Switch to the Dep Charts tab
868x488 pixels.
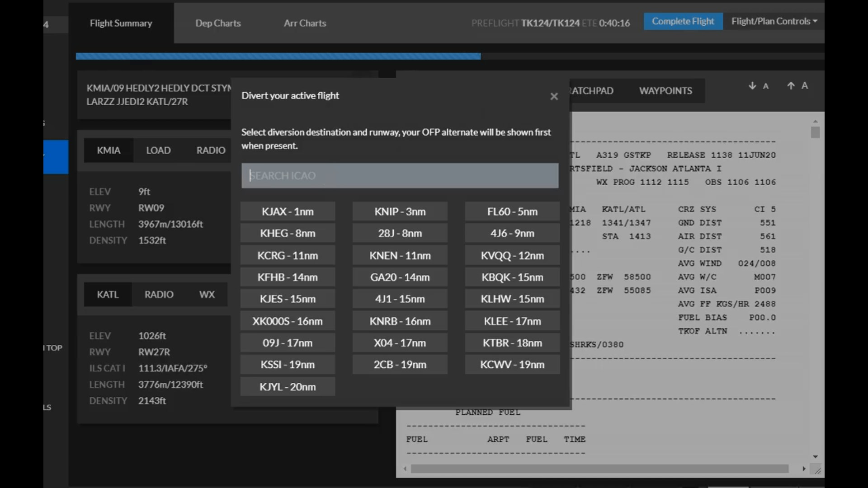218,23
